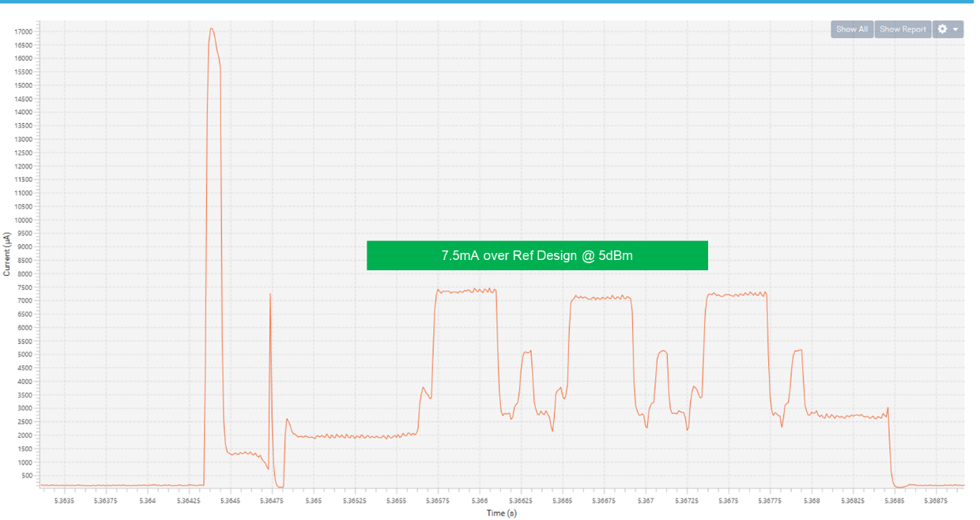Click the 5.365 tick label on time axis
The width and height of the screenshot is (980, 520).
[314, 501]
